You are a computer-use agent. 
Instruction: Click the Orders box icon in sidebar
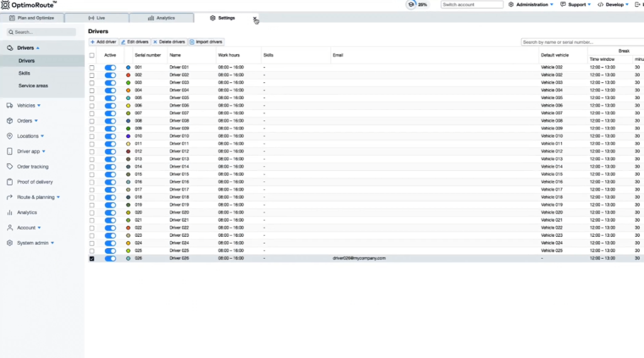10,121
